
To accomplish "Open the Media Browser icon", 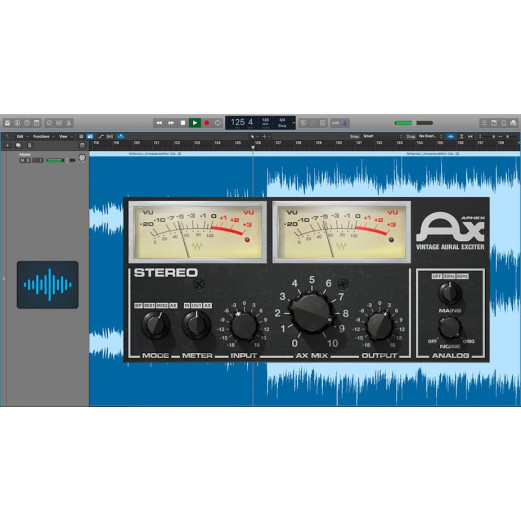I will tap(513, 123).
